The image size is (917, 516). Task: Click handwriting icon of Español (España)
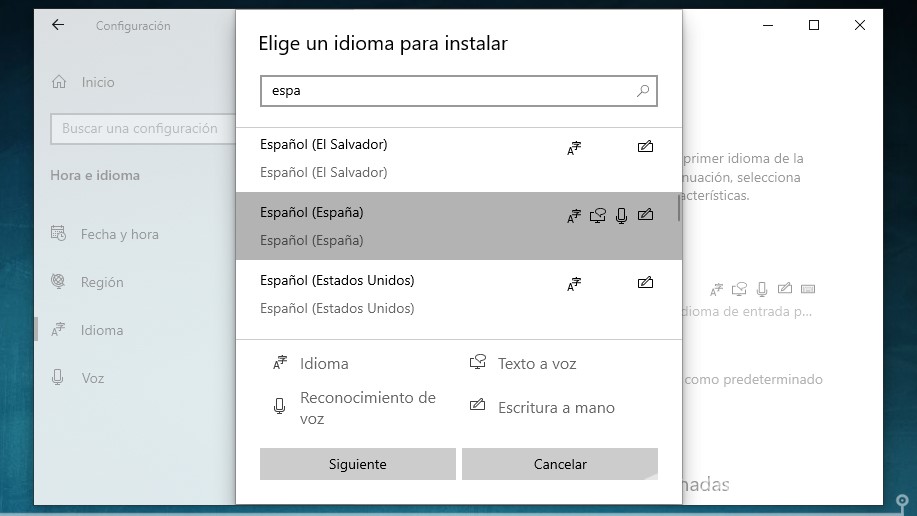(645, 214)
